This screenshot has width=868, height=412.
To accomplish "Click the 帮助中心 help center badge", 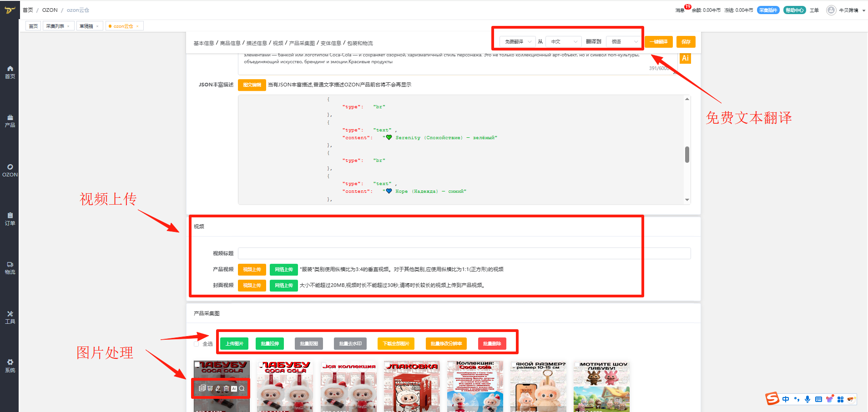I will coord(795,10).
